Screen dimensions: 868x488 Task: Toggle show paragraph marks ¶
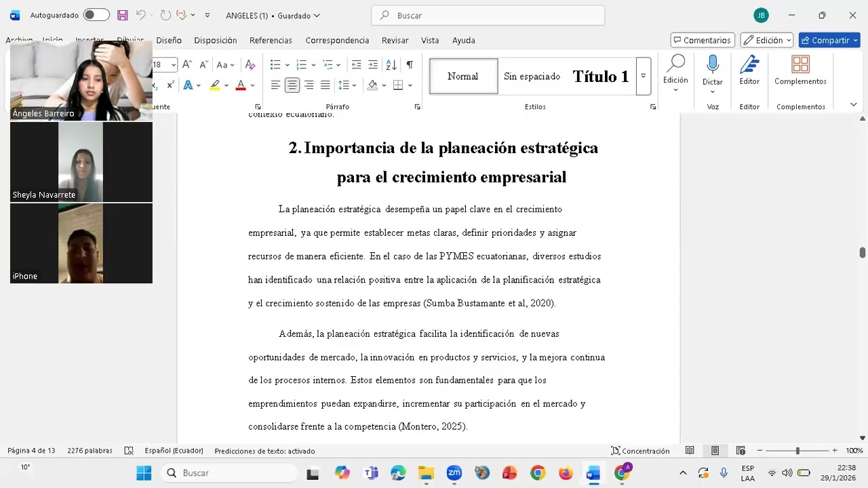coord(410,64)
